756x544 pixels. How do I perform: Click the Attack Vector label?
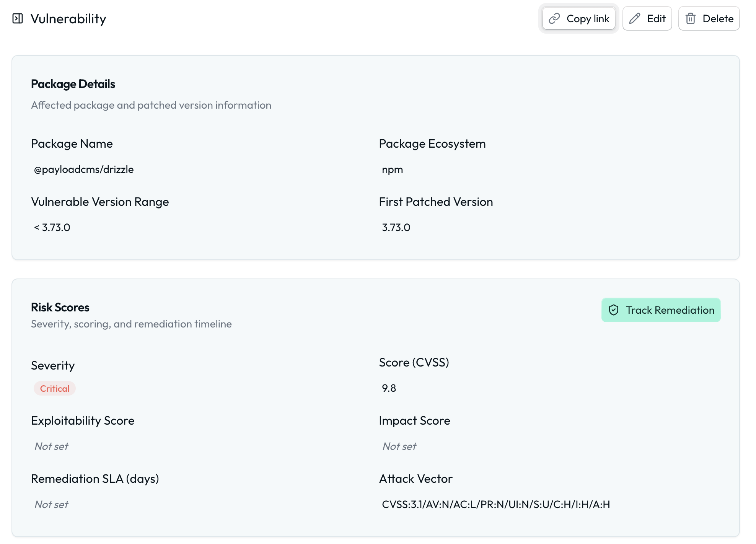point(416,479)
